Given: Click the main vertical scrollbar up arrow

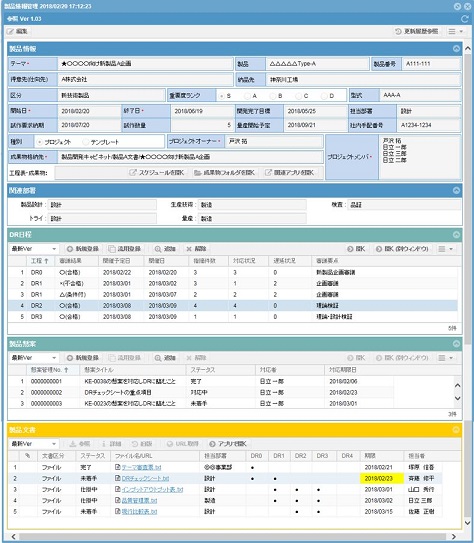Looking at the screenshot, I should [x=468, y=49].
